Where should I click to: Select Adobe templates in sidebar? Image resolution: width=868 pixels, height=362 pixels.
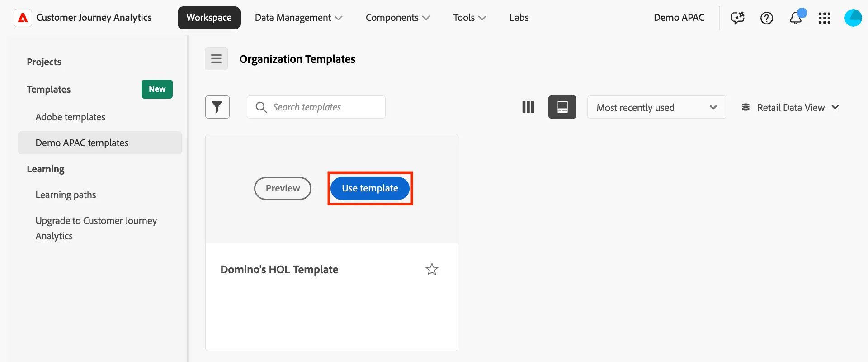tap(70, 117)
